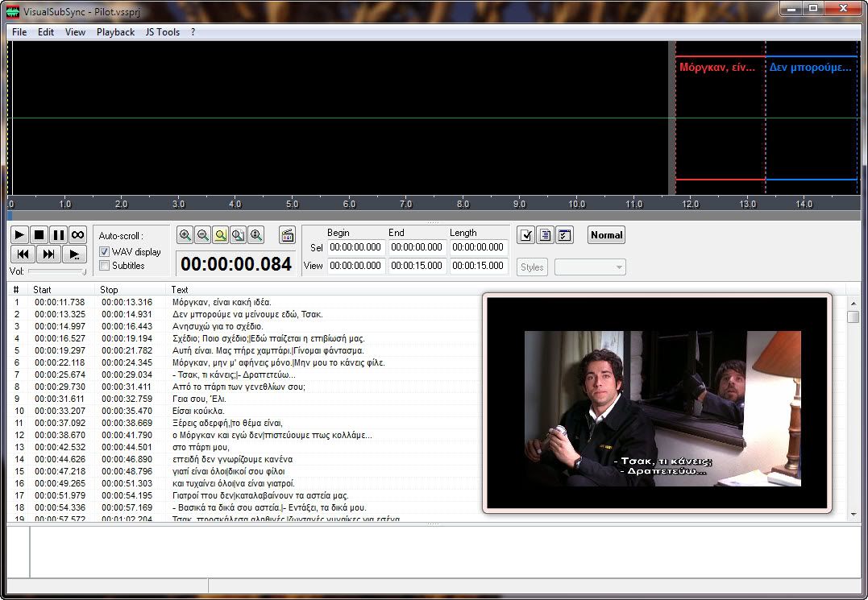Pause the playback
Screen dimensions: 868x600
tap(58, 235)
